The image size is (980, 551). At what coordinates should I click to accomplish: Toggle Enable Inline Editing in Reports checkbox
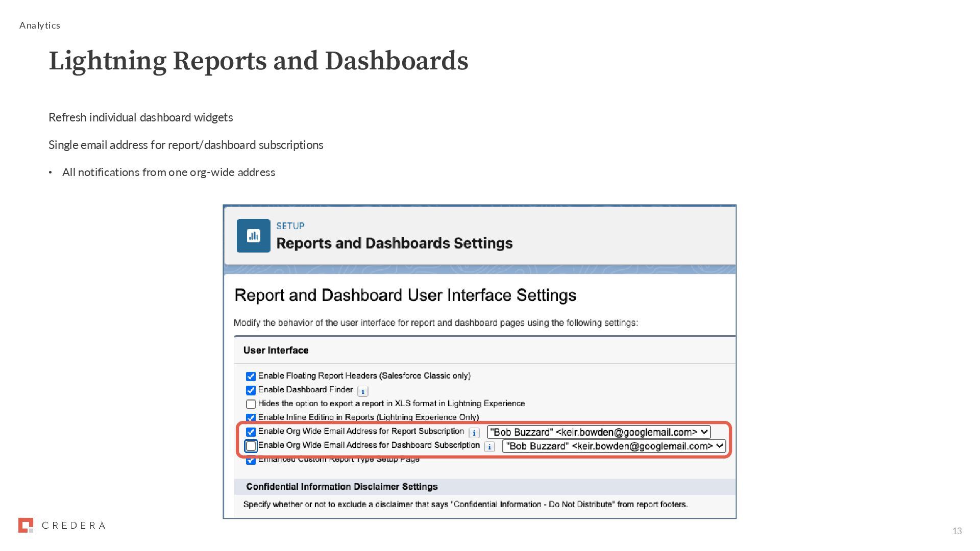pos(251,417)
